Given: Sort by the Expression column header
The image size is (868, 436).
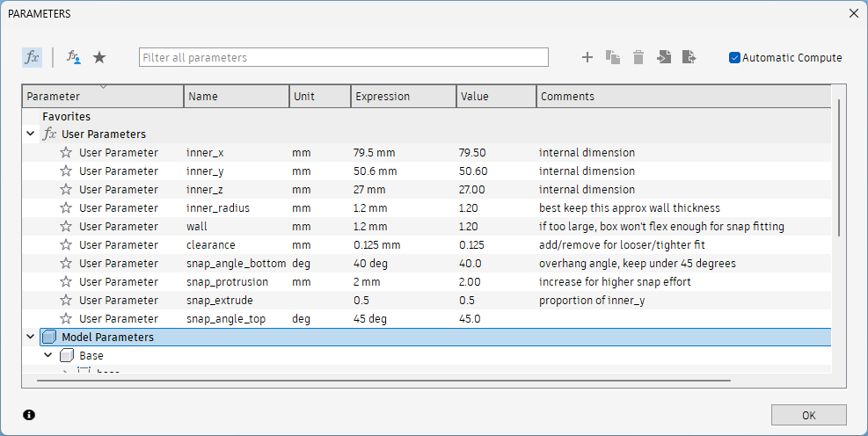Looking at the screenshot, I should [404, 97].
